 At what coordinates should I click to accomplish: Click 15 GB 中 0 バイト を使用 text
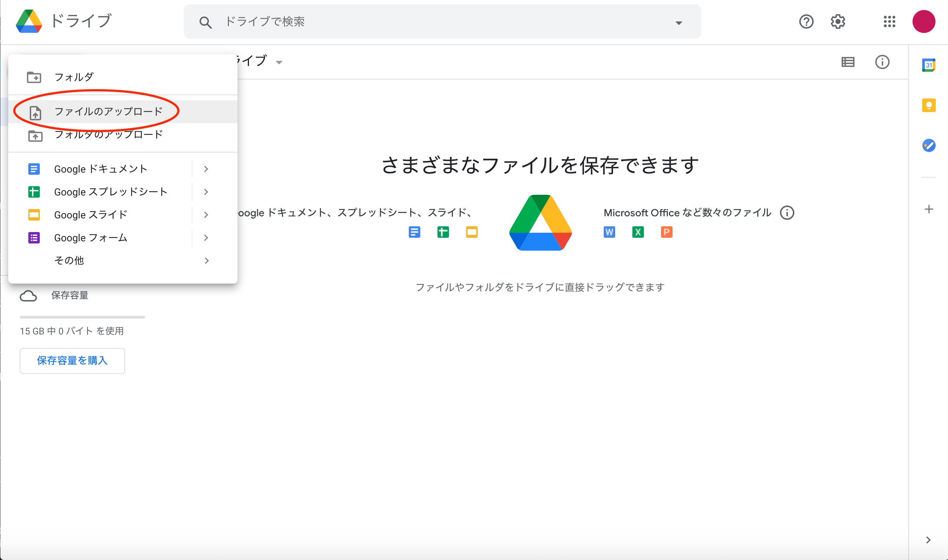pos(72,331)
